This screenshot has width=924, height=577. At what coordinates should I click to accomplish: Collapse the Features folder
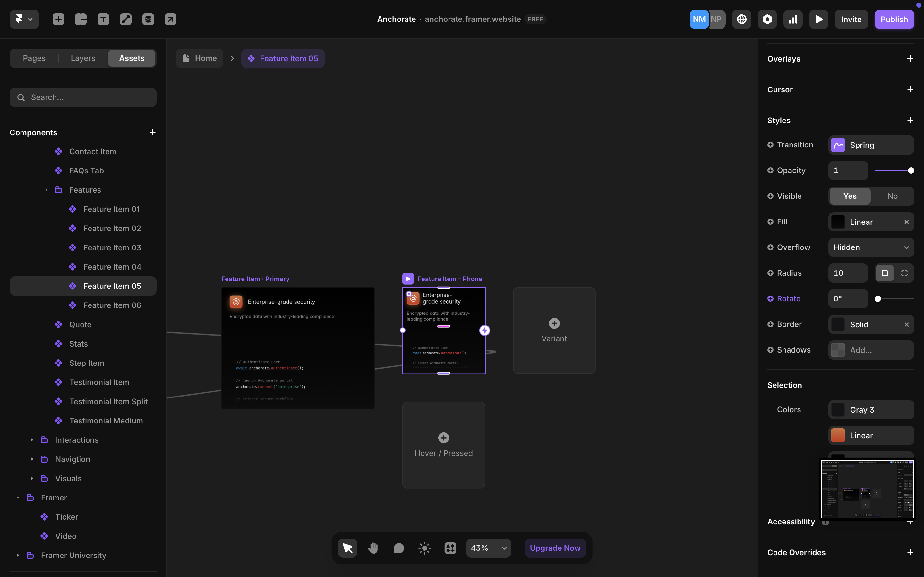[x=46, y=190]
